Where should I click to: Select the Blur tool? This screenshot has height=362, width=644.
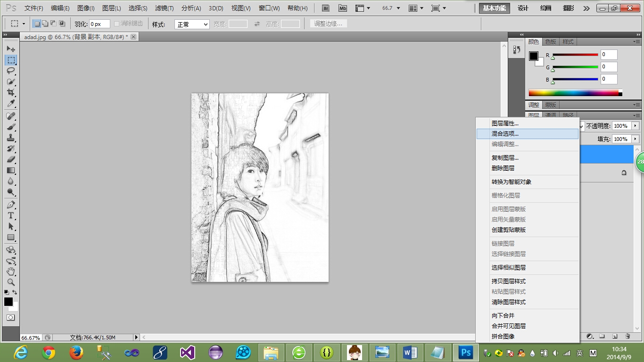(11, 181)
